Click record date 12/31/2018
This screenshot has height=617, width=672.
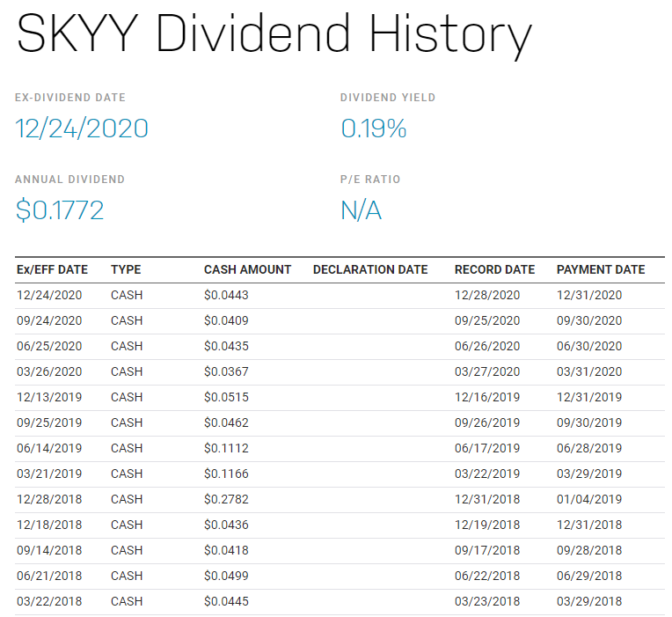[x=487, y=500]
